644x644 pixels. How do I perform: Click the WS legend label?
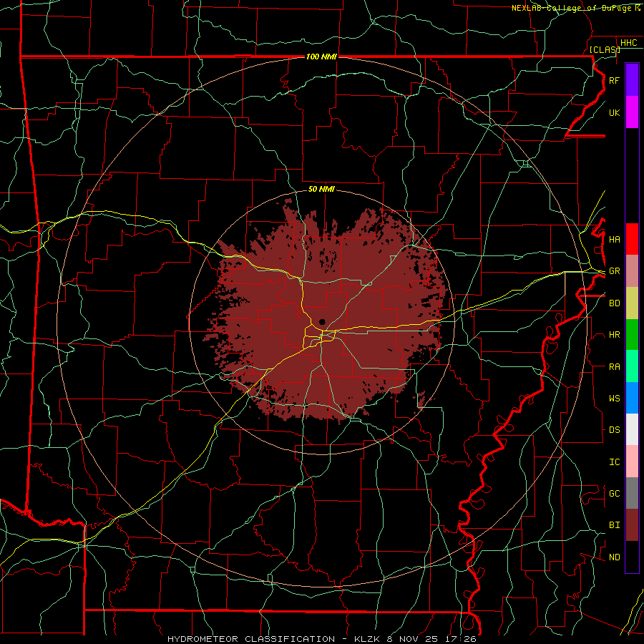coord(614,399)
